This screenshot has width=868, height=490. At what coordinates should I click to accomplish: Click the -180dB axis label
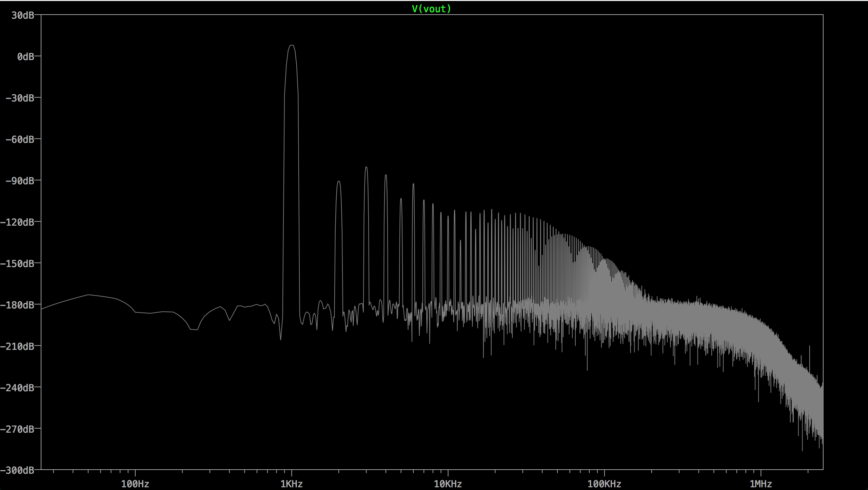click(x=17, y=305)
